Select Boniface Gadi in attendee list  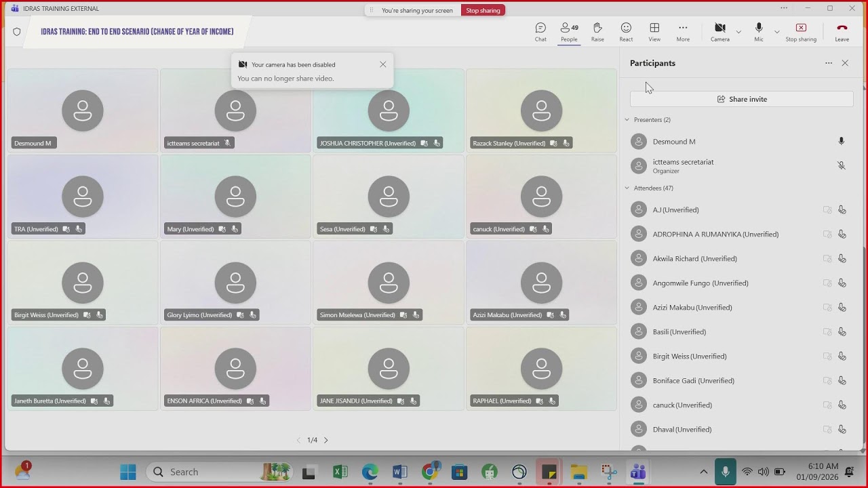point(741,381)
